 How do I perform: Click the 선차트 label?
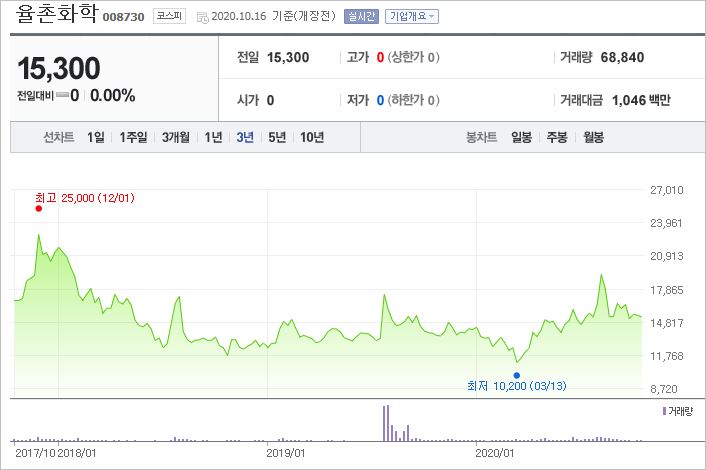coord(59,137)
